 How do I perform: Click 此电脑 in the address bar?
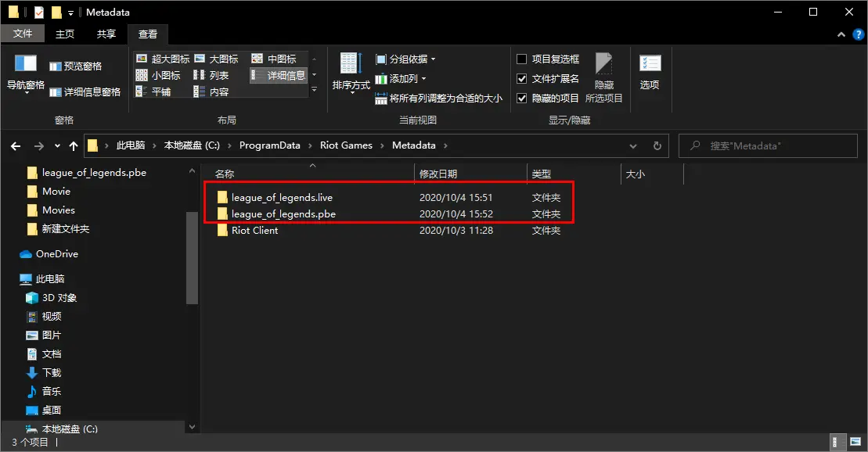pos(131,145)
